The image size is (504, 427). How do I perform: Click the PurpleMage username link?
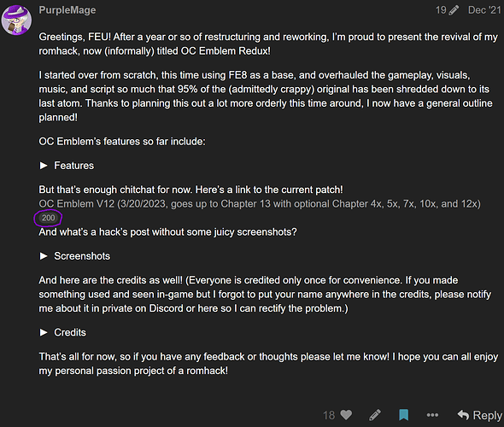pyautogui.click(x=67, y=10)
